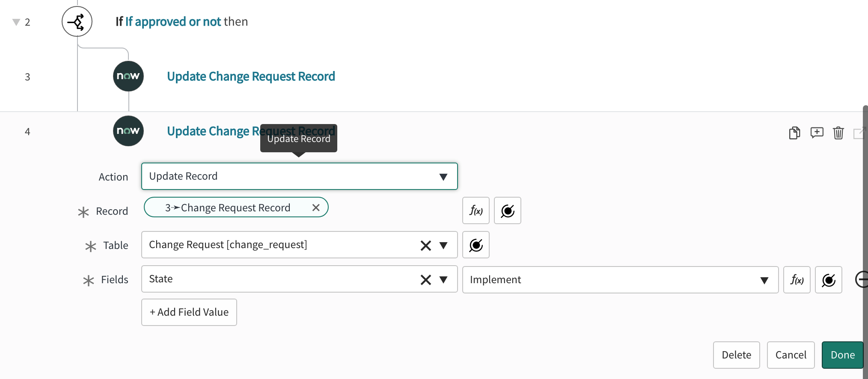Open the data pill picker for Record

[x=507, y=210]
